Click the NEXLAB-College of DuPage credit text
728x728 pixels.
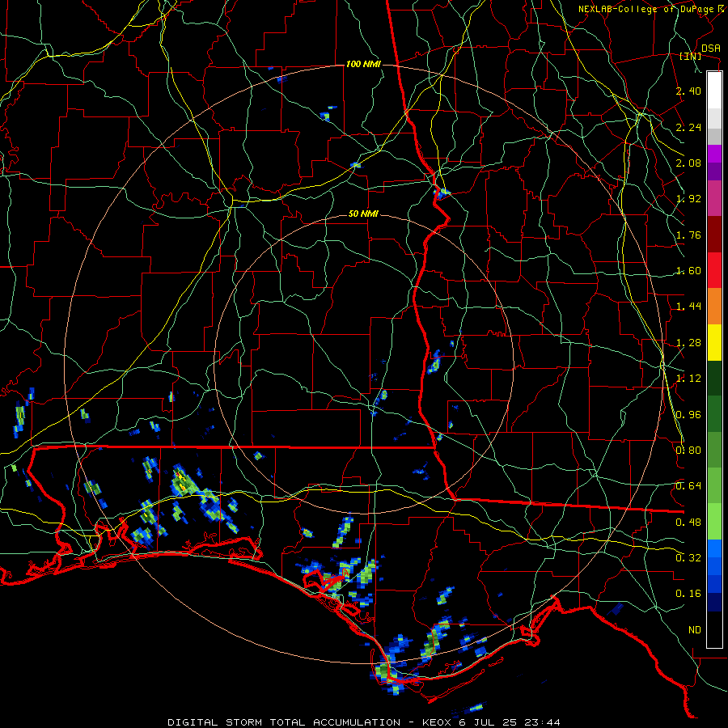coord(645,9)
